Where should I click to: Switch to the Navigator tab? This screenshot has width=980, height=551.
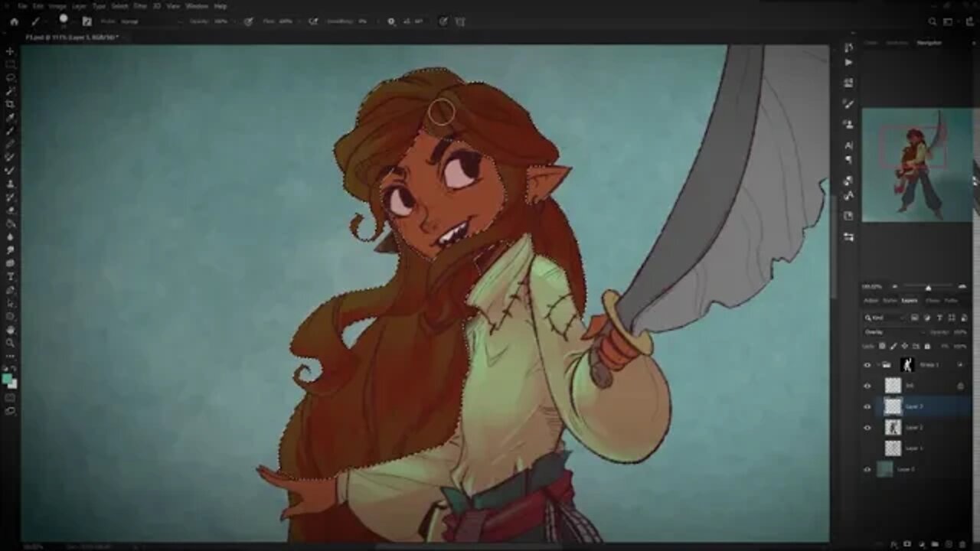(x=929, y=43)
